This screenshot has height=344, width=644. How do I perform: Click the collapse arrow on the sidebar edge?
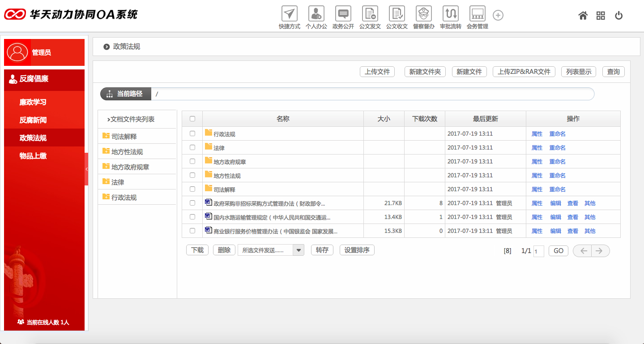click(x=87, y=169)
